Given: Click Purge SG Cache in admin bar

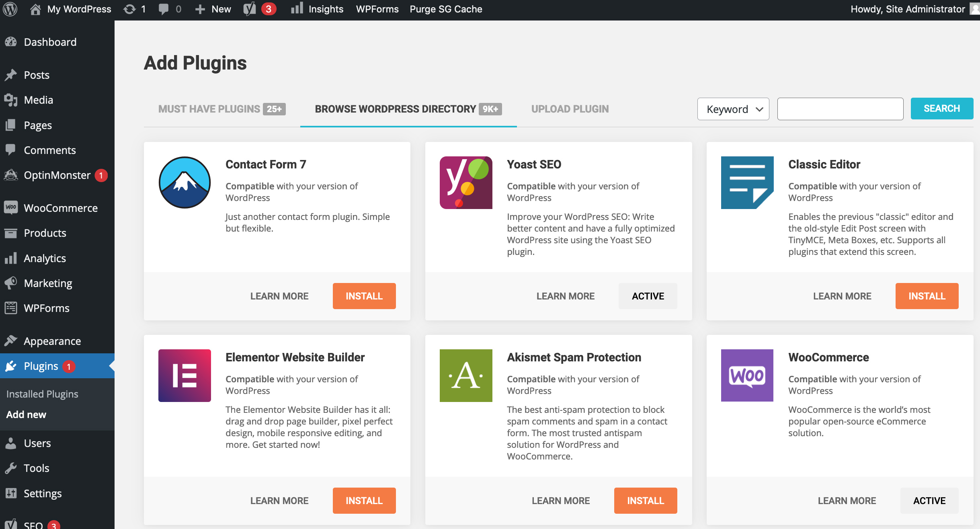Looking at the screenshot, I should 446,9.
